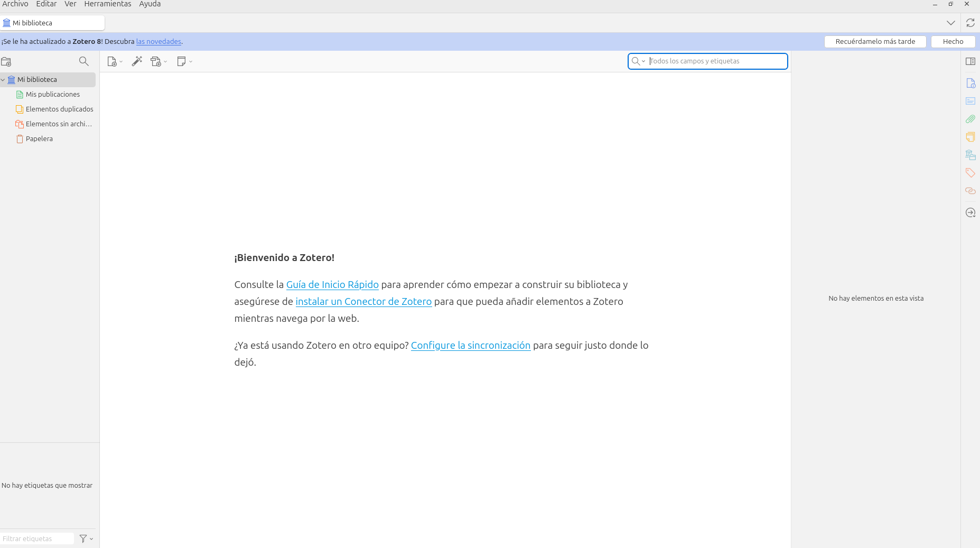Image resolution: width=980 pixels, height=548 pixels.
Task: Click the Filtrar etiquetas input field
Action: 36,538
